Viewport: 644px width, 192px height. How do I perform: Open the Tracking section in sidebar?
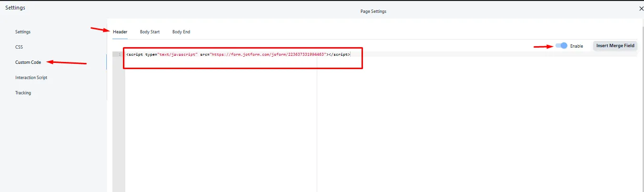(x=23, y=93)
